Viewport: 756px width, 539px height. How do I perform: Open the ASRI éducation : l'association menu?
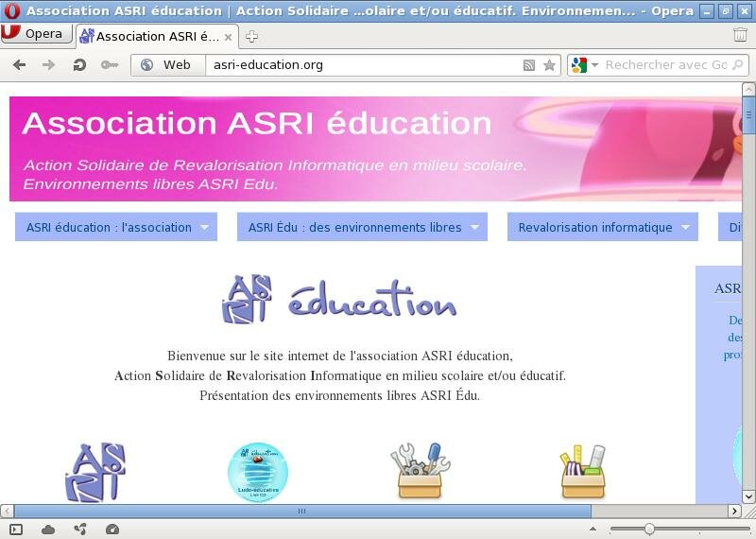pos(116,227)
